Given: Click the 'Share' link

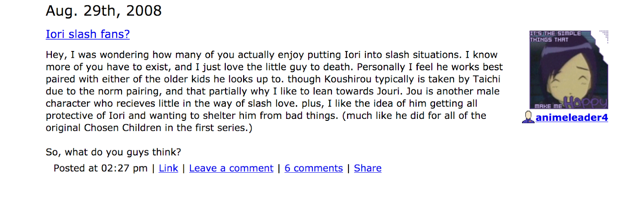Looking at the screenshot, I should pyautogui.click(x=367, y=168).
